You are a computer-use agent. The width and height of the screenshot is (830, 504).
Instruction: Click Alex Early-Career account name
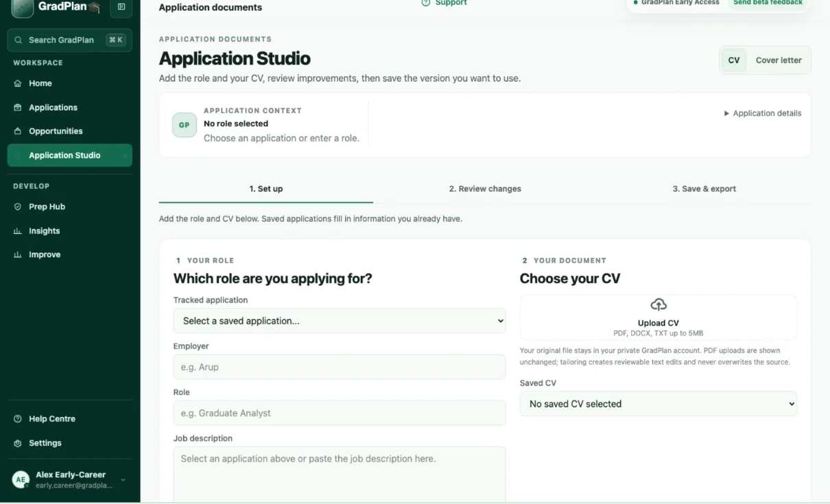pos(71,475)
